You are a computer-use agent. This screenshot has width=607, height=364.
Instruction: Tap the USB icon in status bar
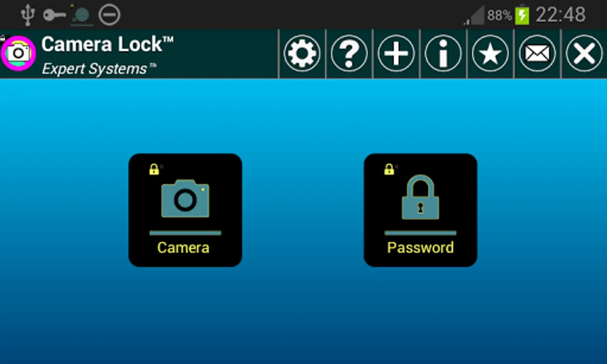tap(27, 15)
